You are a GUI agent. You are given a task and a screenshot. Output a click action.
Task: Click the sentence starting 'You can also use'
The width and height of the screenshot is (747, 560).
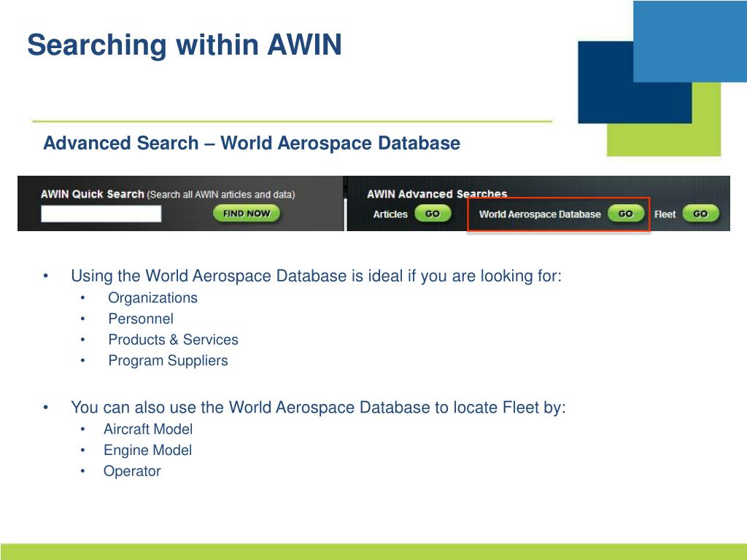[x=318, y=408]
